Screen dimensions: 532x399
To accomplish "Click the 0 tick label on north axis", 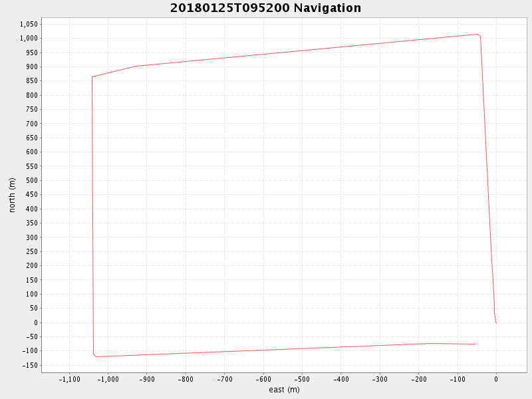I will coord(36,323).
